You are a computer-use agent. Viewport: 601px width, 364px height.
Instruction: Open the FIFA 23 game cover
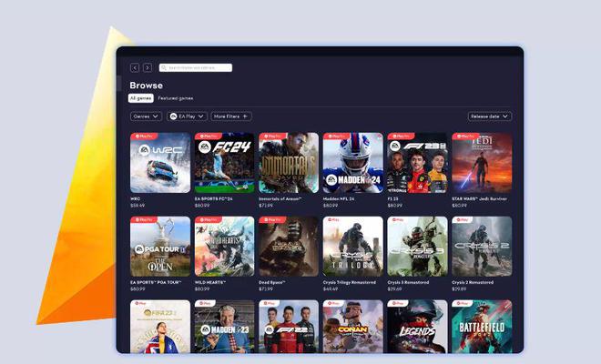coord(160,327)
